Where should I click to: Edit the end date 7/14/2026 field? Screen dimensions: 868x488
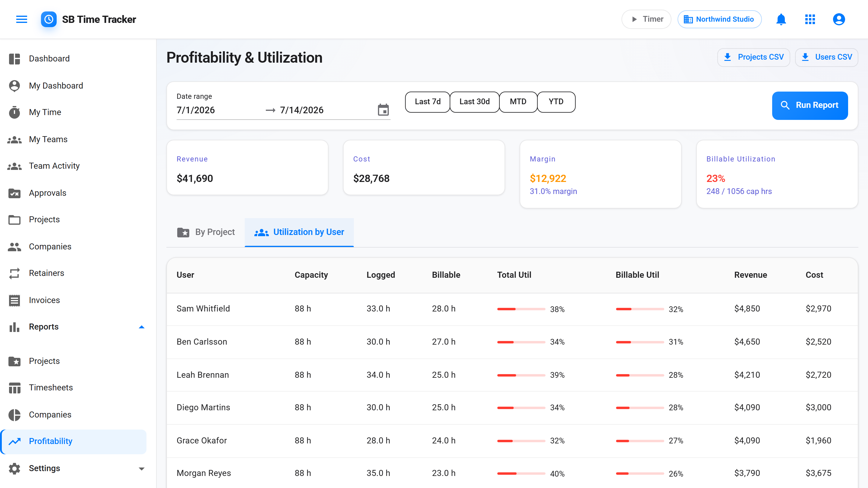323,110
